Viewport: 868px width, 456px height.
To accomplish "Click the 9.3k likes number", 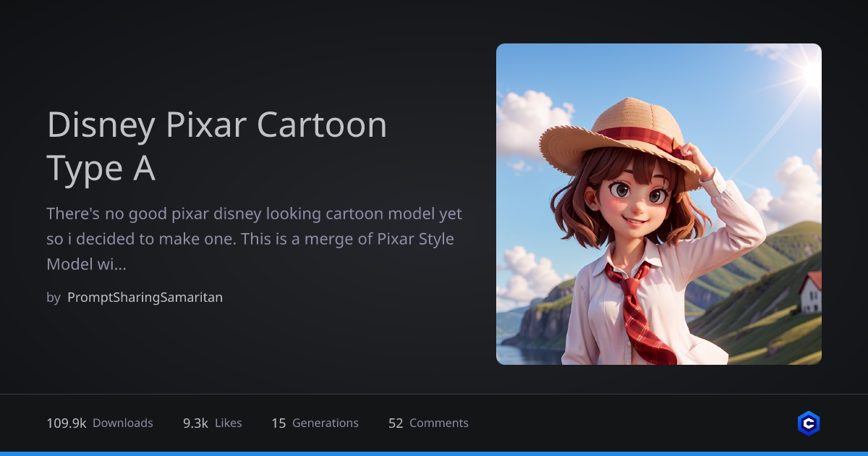I will [195, 423].
